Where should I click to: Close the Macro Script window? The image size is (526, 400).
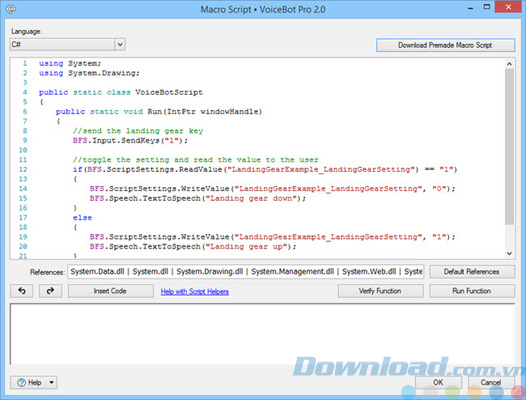(509, 7)
